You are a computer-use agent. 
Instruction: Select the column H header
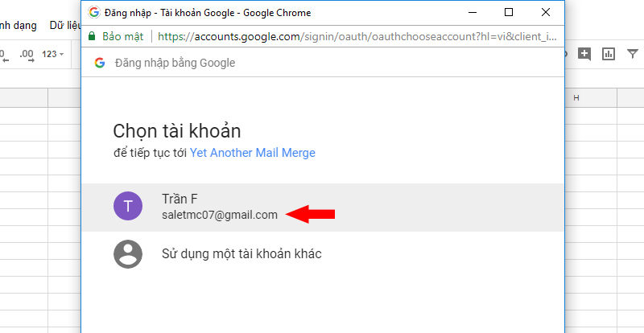(x=591, y=98)
